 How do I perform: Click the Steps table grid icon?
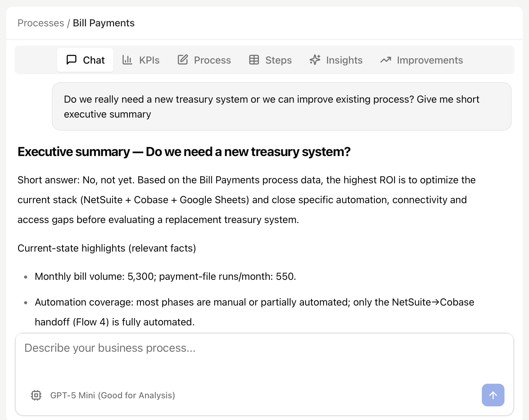click(254, 60)
